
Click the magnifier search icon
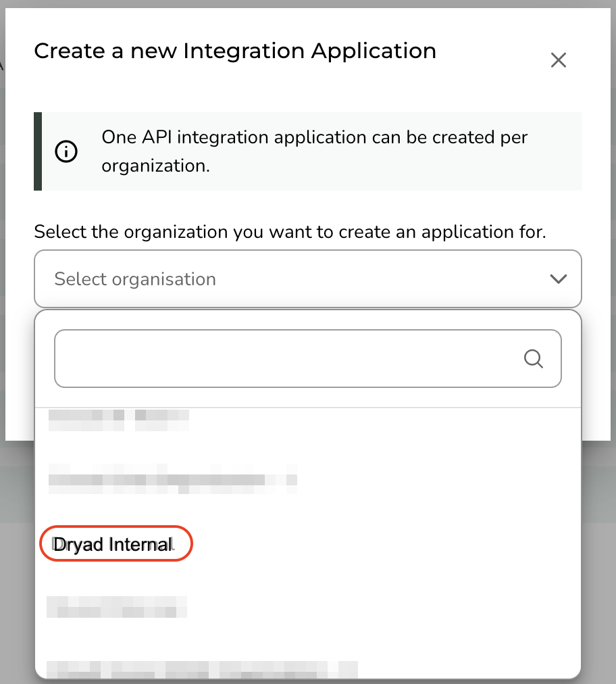(x=533, y=359)
